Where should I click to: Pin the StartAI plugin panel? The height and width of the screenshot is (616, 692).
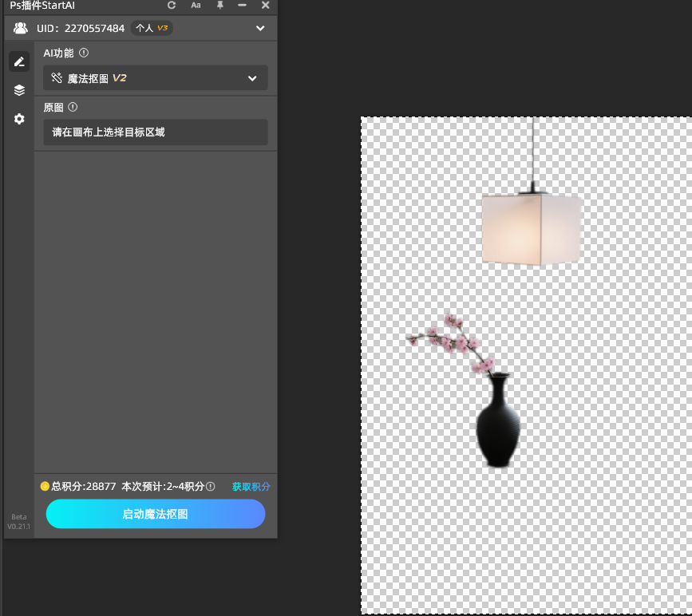coord(220,5)
